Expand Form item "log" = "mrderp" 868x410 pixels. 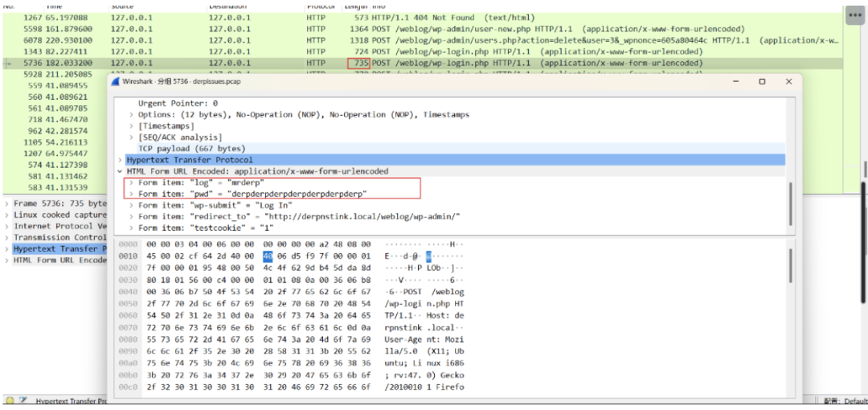click(x=131, y=182)
